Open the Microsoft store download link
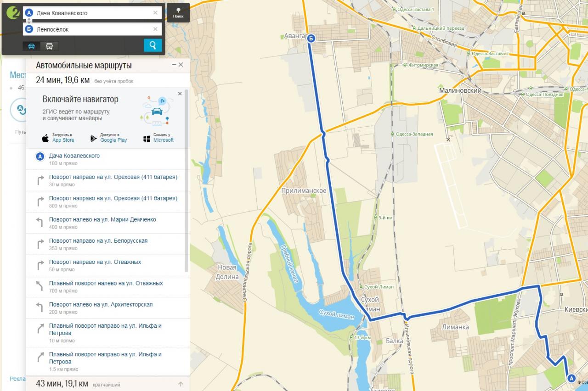The image size is (588, 391). point(158,138)
